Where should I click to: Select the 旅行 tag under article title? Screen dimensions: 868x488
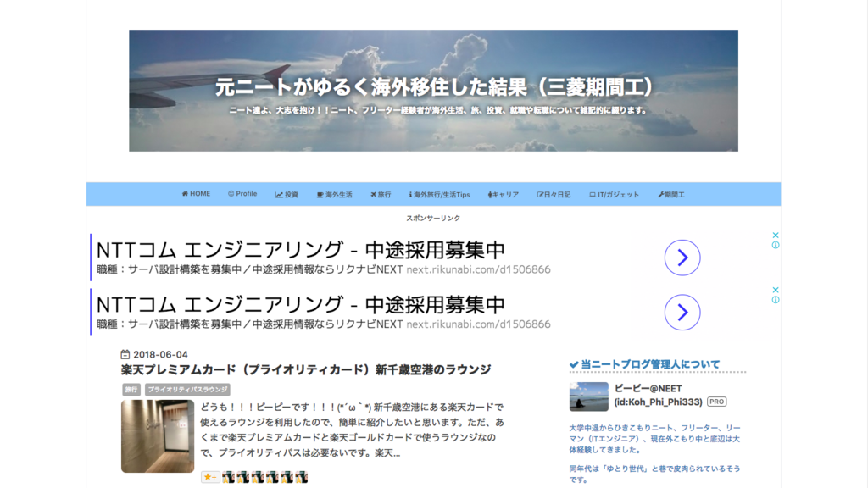pyautogui.click(x=131, y=390)
